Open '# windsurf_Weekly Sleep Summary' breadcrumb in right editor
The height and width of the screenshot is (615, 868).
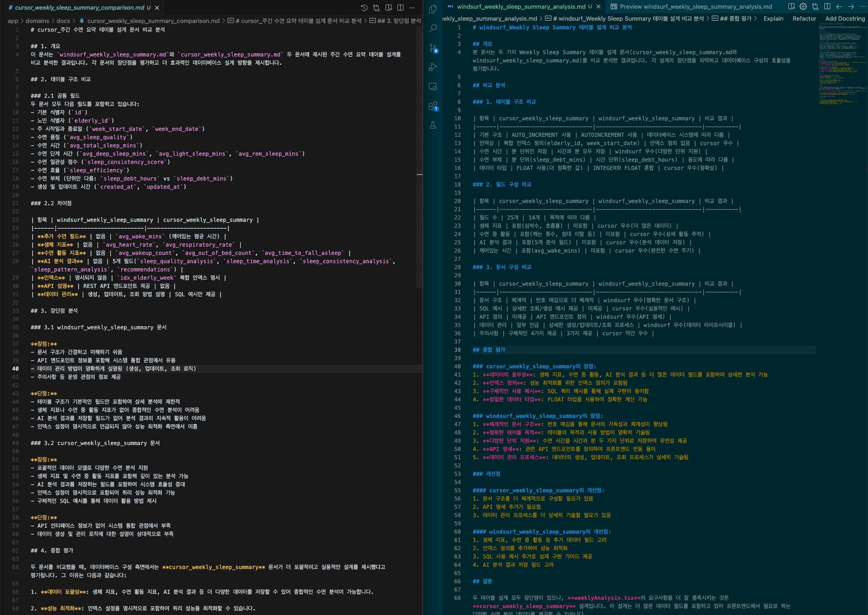coord(624,19)
